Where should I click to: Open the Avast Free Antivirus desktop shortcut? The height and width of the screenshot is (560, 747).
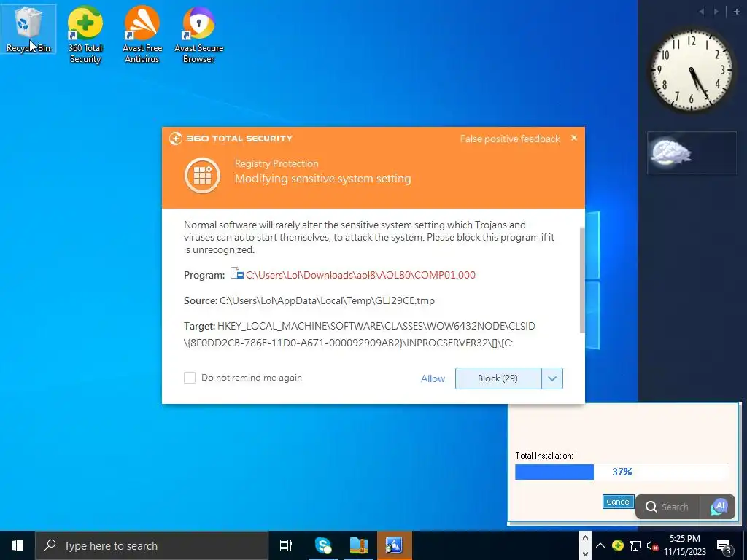tap(142, 34)
